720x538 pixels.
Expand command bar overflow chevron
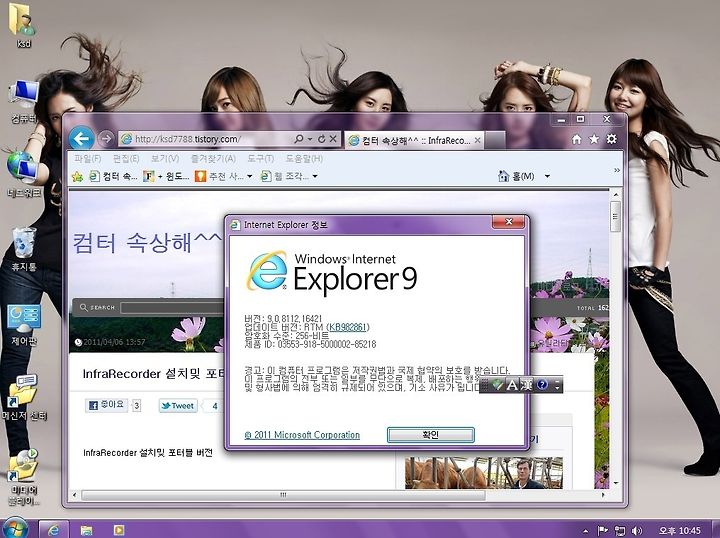tap(617, 170)
